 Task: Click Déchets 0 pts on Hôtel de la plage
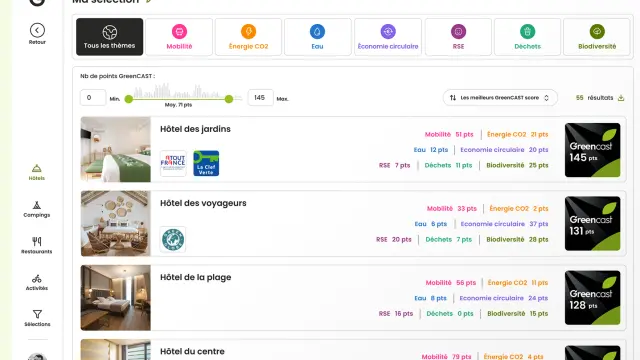450,314
